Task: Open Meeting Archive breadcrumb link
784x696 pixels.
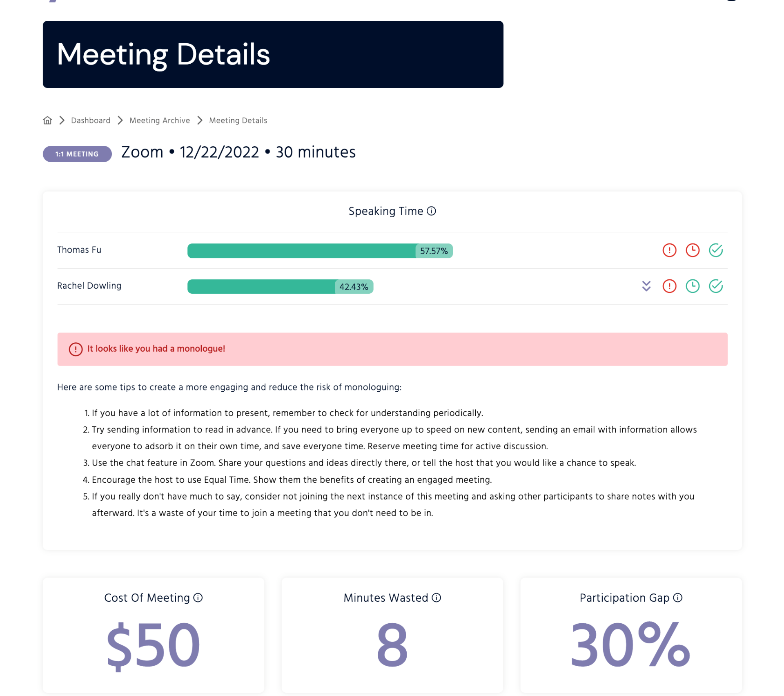Action: pyautogui.click(x=160, y=120)
